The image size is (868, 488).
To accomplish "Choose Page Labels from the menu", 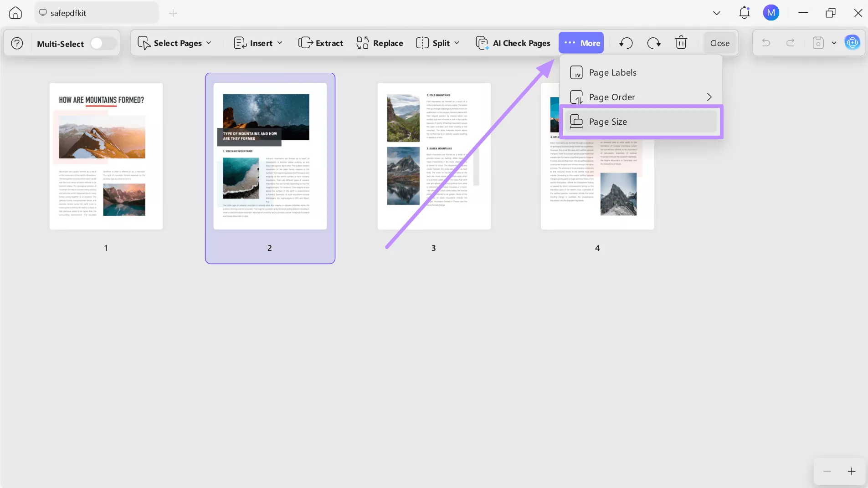I will (613, 72).
